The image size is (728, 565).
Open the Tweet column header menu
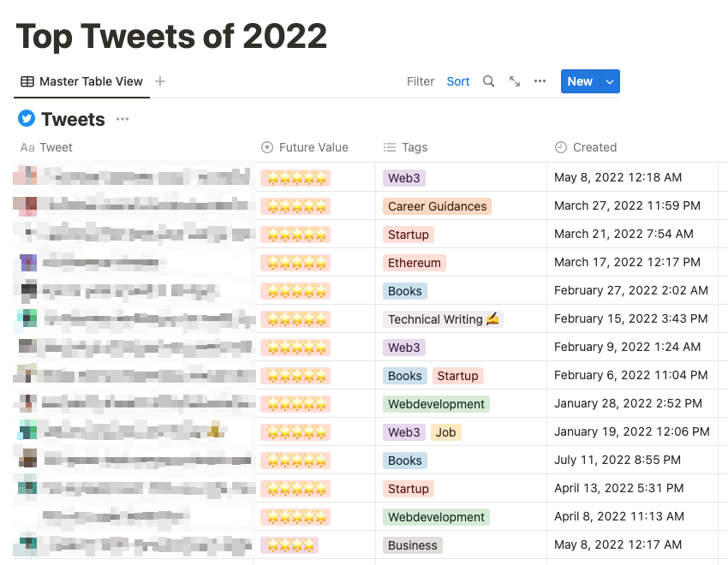pyautogui.click(x=46, y=147)
